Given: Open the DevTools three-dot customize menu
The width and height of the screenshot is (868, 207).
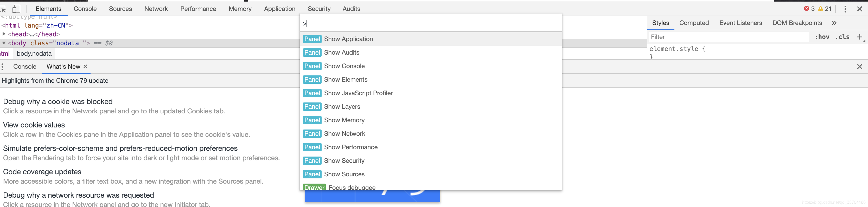Looking at the screenshot, I should [x=845, y=9].
